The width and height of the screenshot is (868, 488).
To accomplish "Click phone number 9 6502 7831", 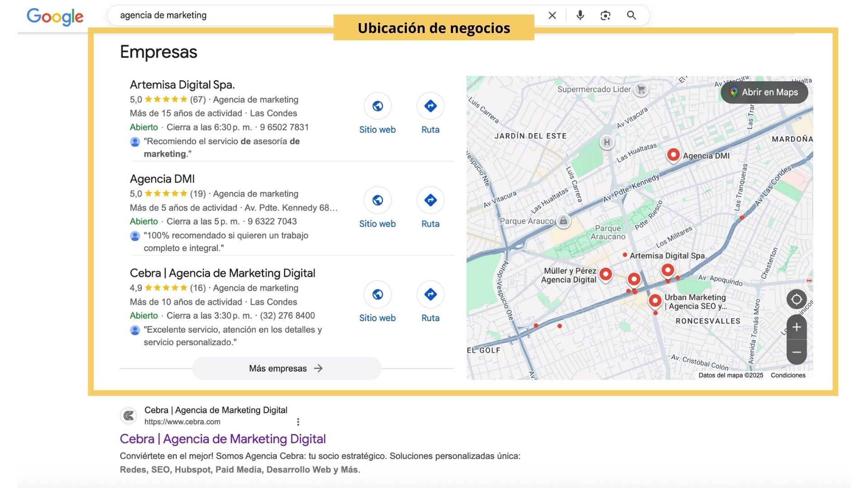I will 284,127.
